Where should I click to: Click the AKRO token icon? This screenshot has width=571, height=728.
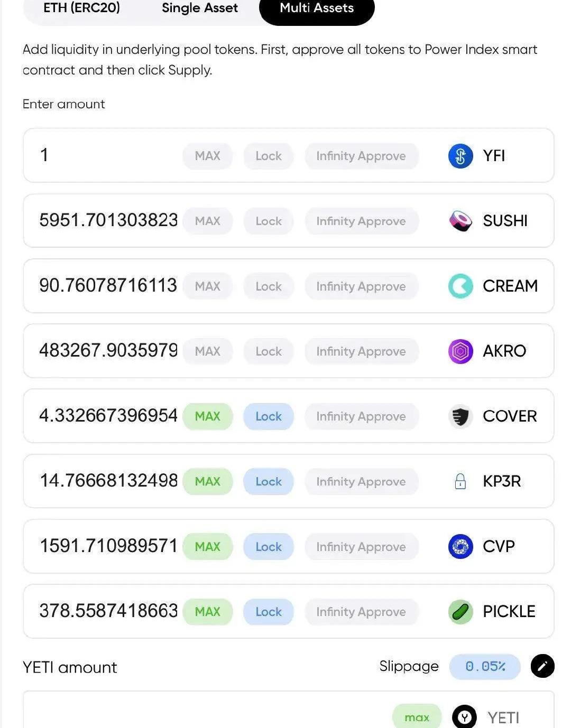point(460,351)
